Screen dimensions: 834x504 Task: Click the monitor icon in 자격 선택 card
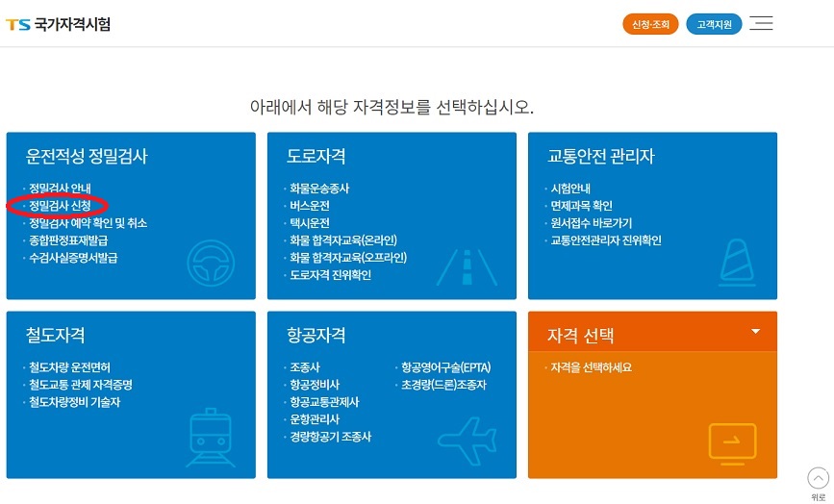732,444
